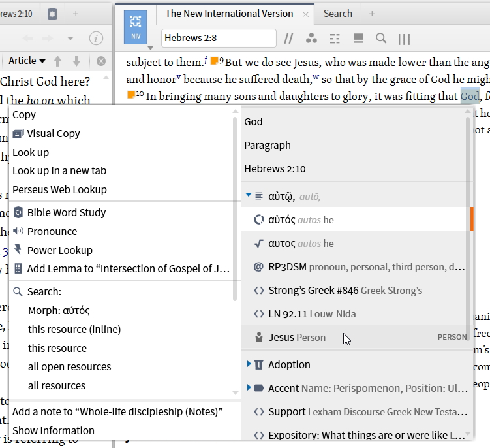
Task: Click the left menu pane scrollbar
Action: 236,209
